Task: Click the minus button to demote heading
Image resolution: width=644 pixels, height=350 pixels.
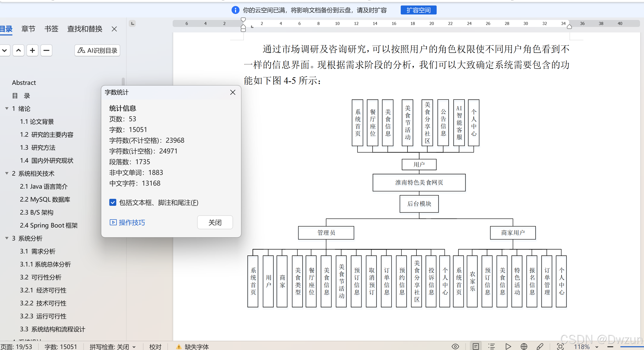Action: [46, 50]
